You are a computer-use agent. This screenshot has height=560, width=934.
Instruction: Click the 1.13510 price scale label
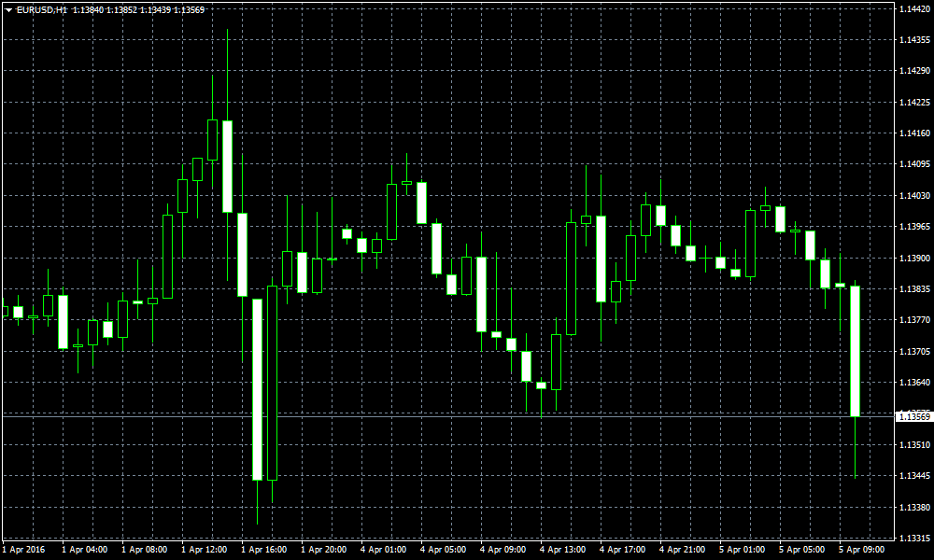tap(914, 445)
